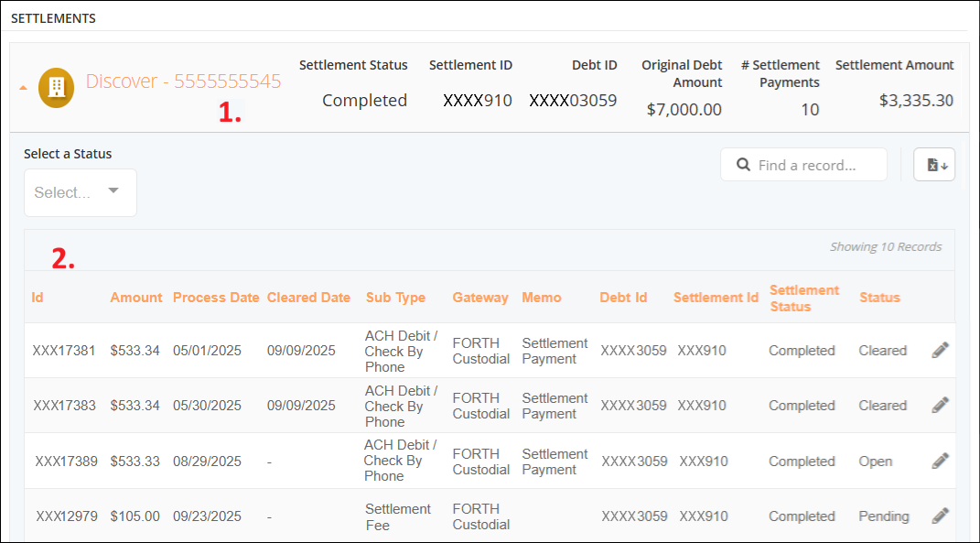980x543 pixels.
Task: Sort by the Memo column header
Action: point(542,298)
